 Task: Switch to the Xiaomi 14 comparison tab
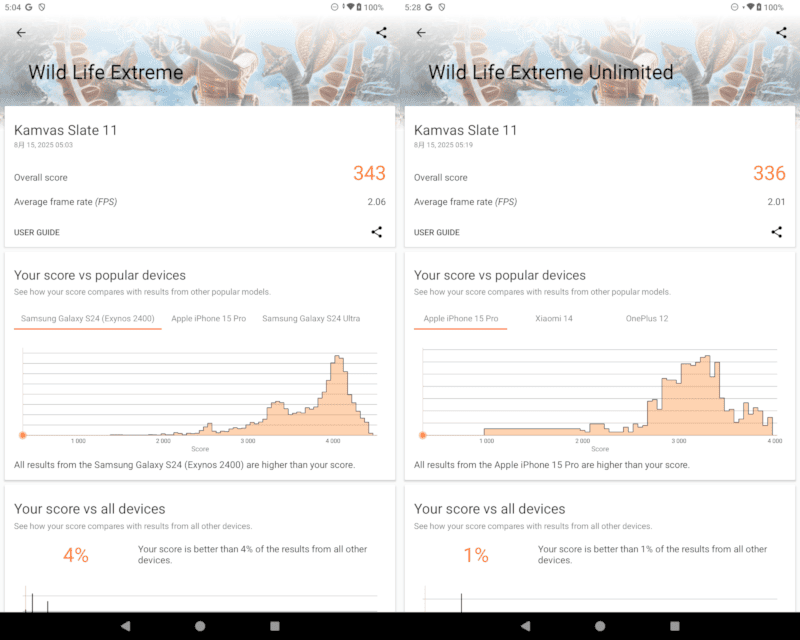click(553, 319)
